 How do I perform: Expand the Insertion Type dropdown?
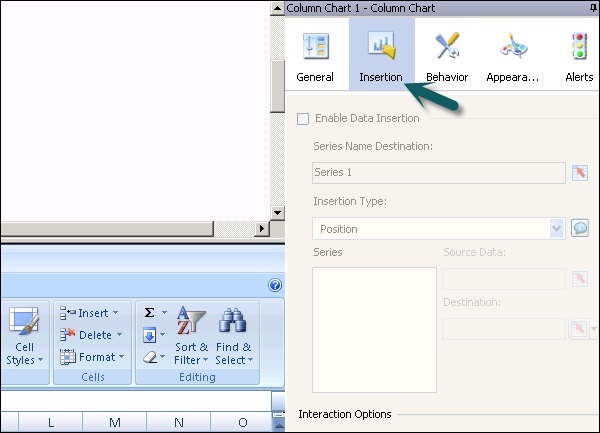point(557,229)
